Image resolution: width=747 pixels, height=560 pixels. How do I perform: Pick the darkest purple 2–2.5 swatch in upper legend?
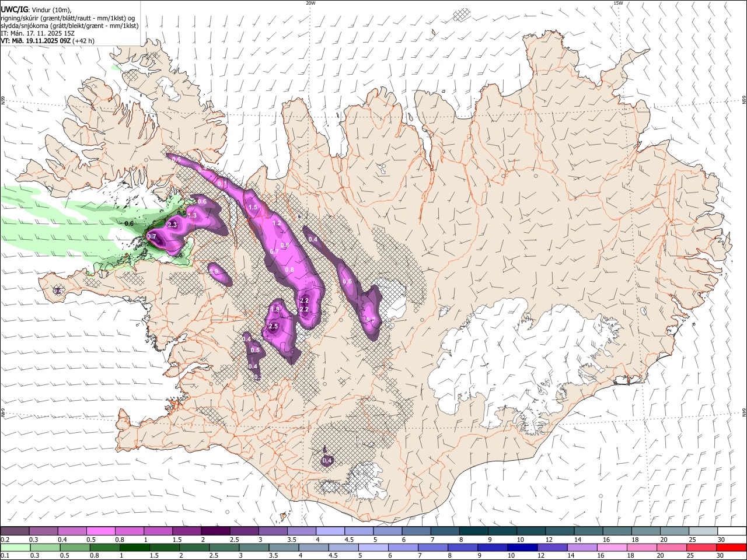pyautogui.click(x=215, y=531)
